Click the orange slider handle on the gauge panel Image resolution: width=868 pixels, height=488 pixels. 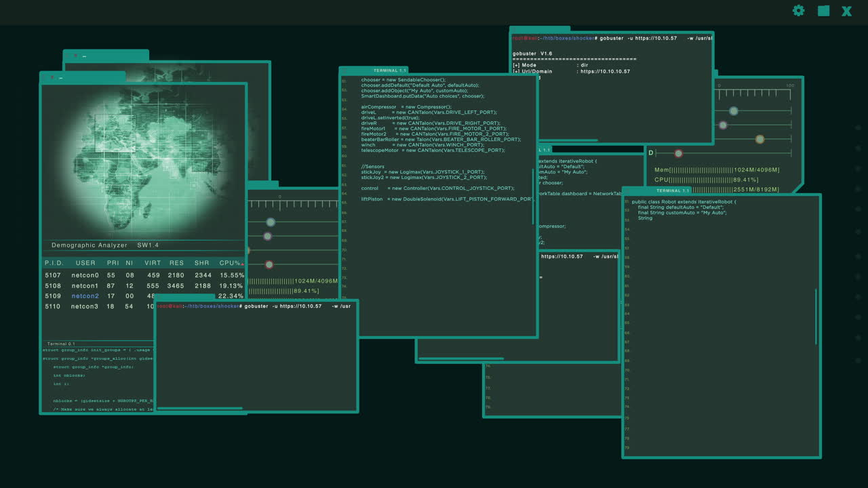759,139
